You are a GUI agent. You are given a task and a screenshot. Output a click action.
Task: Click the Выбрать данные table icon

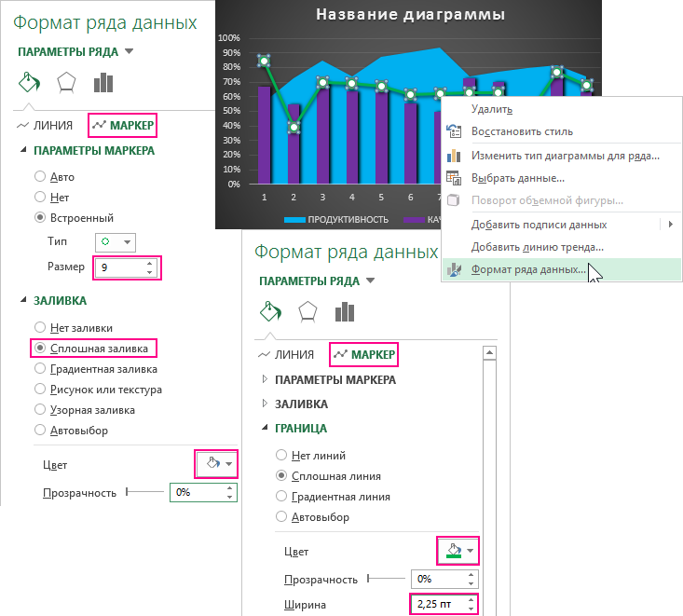454,178
